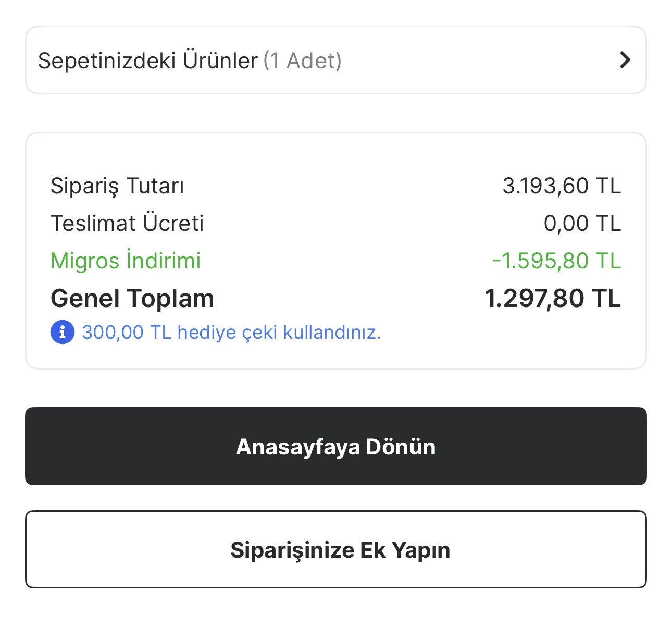Click the green Migros İndirimi label
Image resolution: width=672 pixels, height=639 pixels.
point(126,261)
